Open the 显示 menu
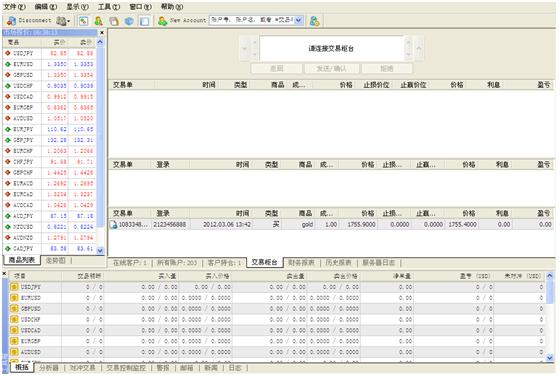Image resolution: width=560 pixels, height=375 pixels. (77, 7)
